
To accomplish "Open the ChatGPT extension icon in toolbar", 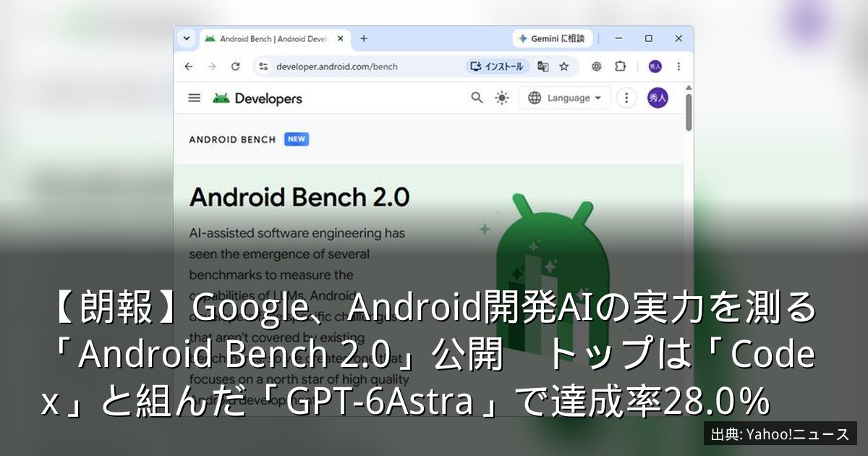I will [597, 67].
